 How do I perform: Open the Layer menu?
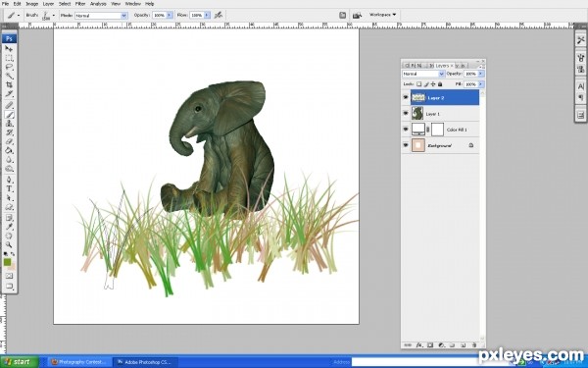(48, 4)
